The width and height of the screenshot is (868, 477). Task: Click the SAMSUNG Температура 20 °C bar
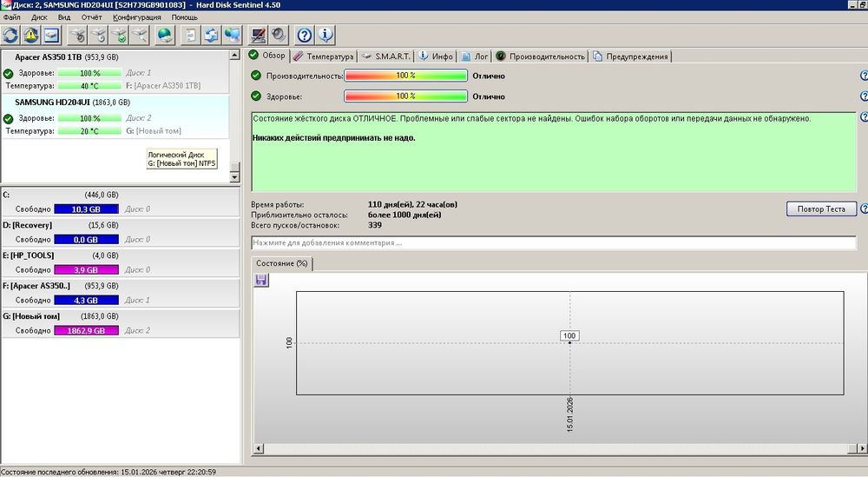[89, 131]
